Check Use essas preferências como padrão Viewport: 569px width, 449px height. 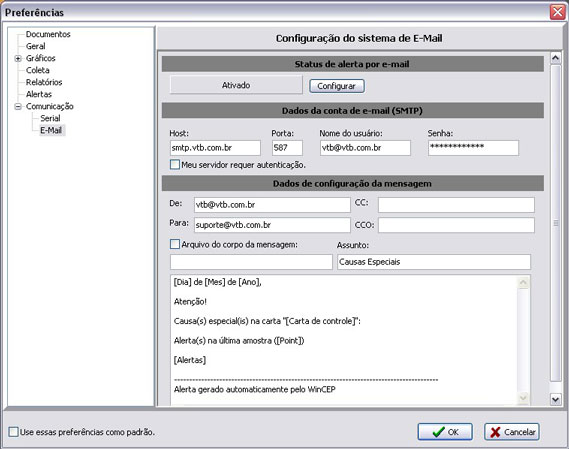point(13,432)
